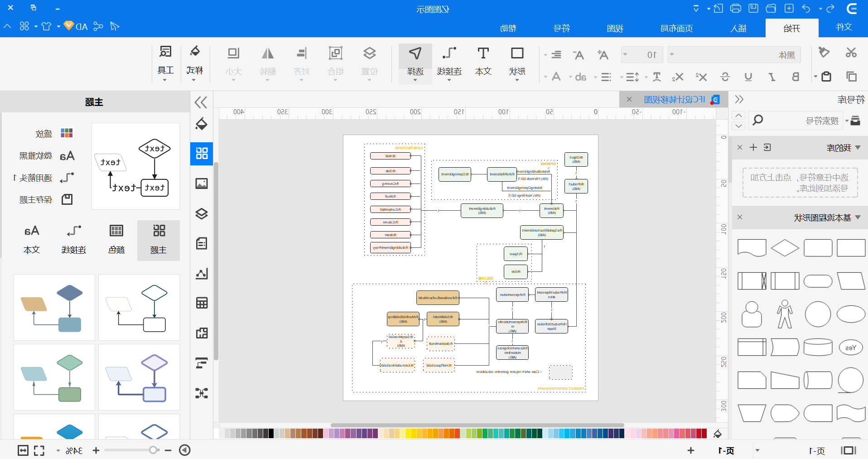This screenshot has width=868, height=459.
Task: Switch to the Page Layout (页面布局) tab
Action: point(676,28)
